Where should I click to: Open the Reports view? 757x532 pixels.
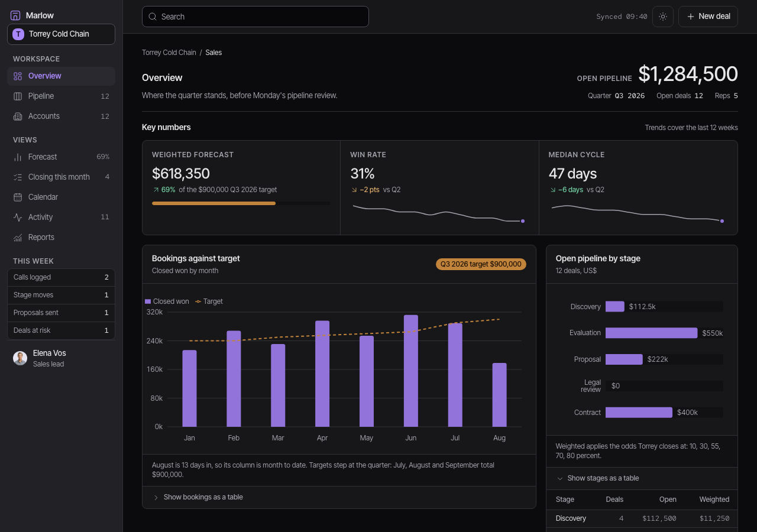[61, 238]
